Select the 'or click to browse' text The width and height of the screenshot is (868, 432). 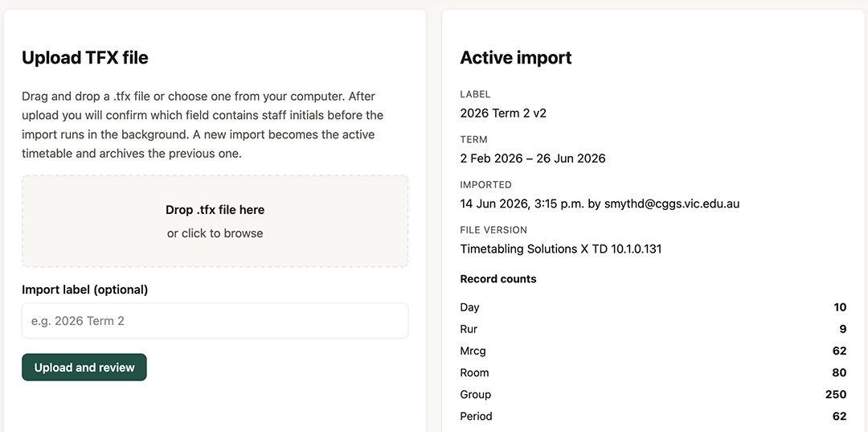tap(215, 233)
